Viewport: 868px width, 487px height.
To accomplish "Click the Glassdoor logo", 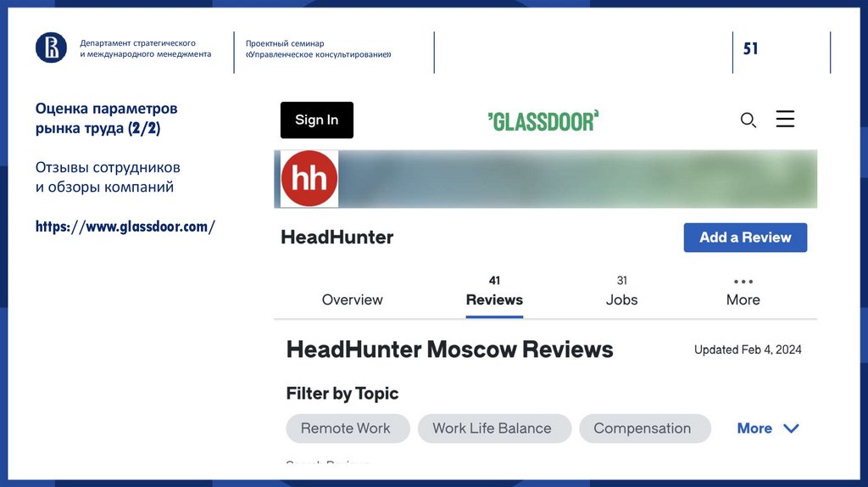I will click(x=543, y=120).
